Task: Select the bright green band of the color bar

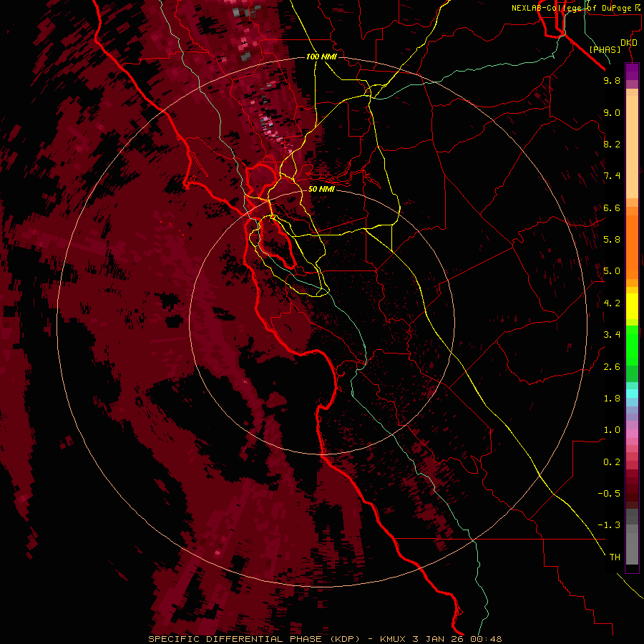Action: (632, 345)
